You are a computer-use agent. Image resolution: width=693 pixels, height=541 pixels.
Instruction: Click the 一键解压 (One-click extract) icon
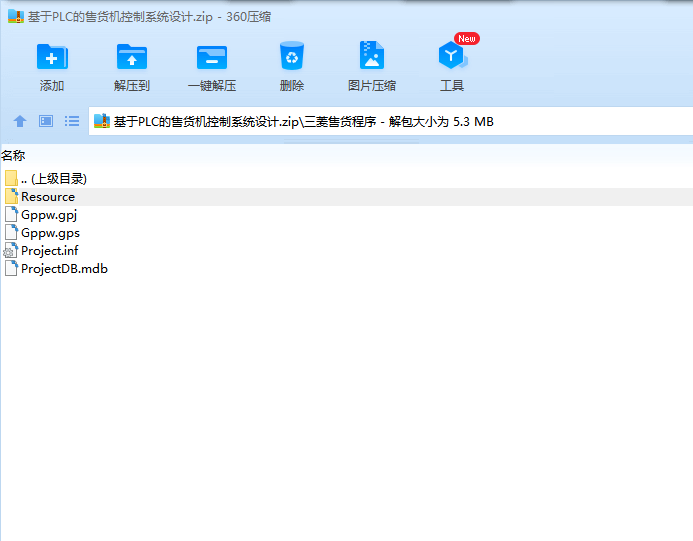[212, 57]
